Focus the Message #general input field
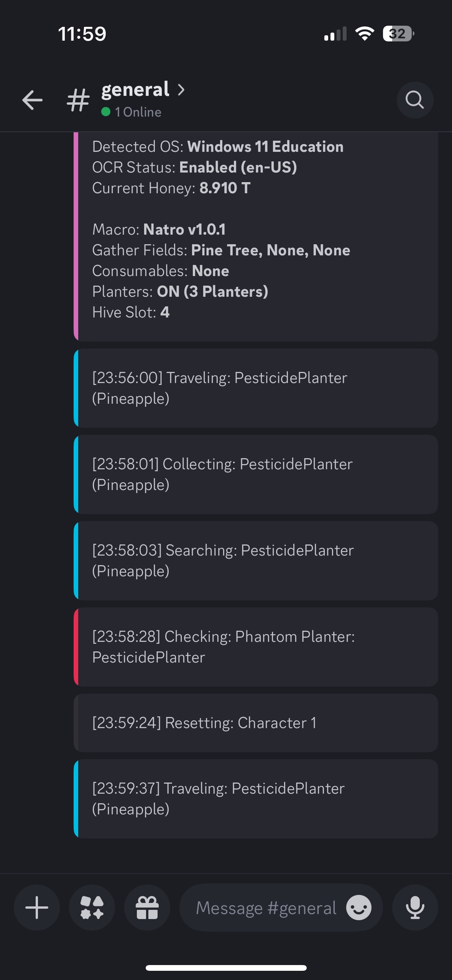This screenshot has width=452, height=980. (x=266, y=908)
